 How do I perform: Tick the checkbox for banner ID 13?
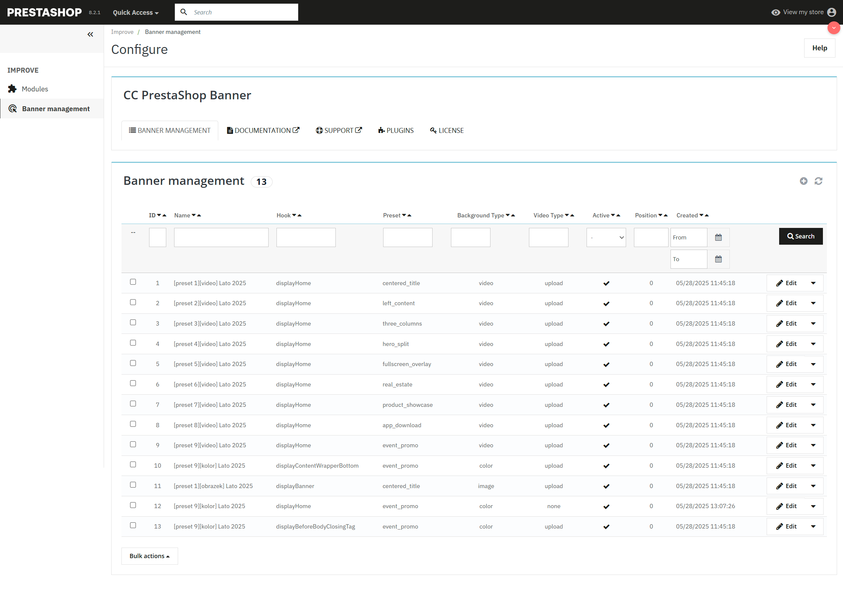point(133,525)
